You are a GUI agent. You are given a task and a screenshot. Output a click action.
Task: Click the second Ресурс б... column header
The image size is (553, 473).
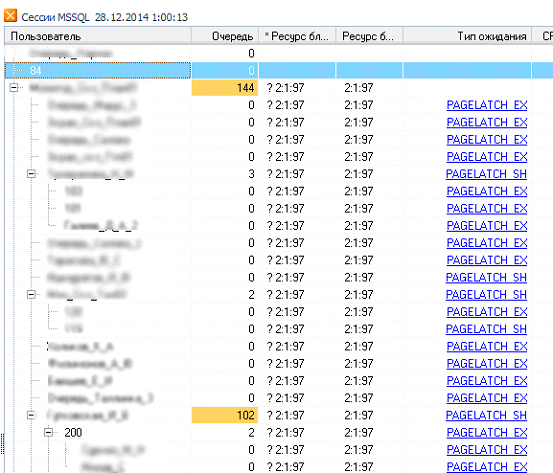(x=369, y=36)
